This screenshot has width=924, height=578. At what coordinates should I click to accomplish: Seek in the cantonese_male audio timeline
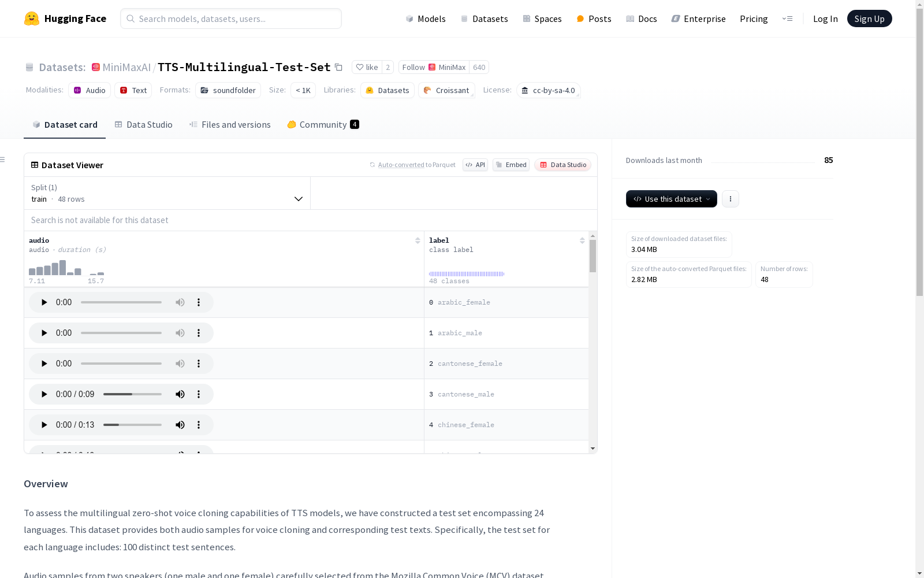point(132,394)
